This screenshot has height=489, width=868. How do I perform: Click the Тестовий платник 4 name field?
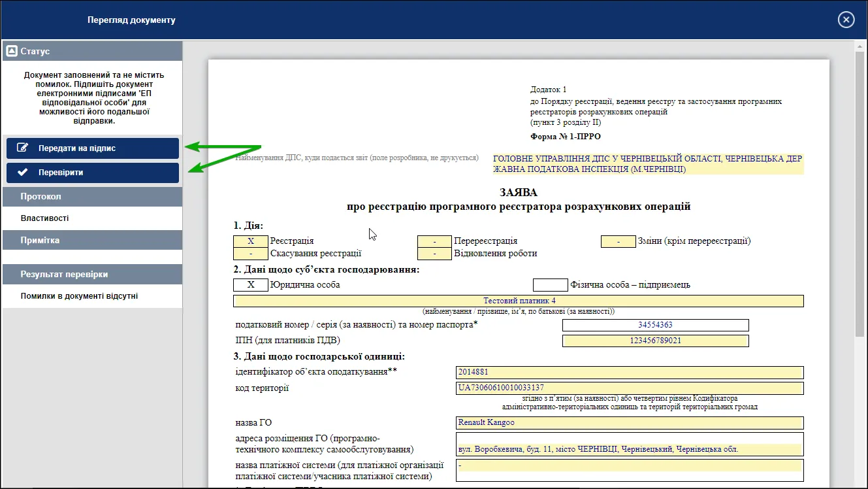click(519, 301)
